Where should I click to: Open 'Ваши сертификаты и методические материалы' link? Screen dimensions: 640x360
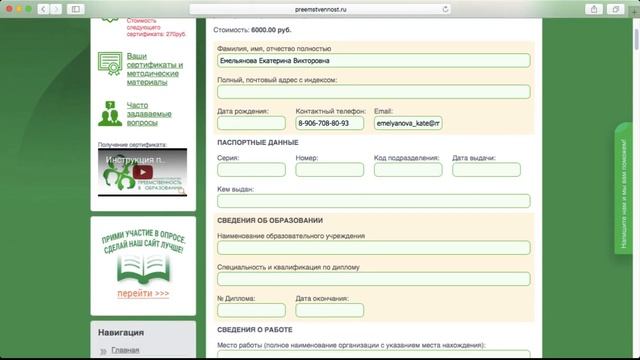(155, 69)
